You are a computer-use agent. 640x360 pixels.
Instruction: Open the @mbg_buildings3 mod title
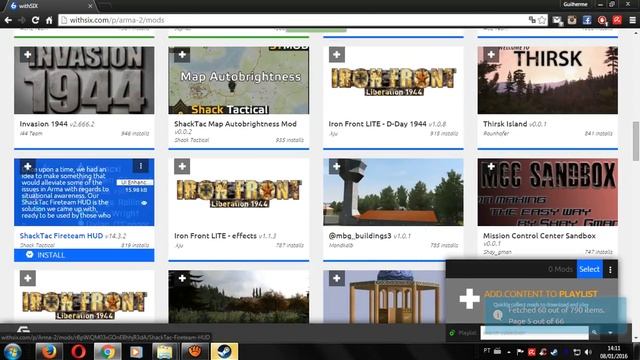coord(360,236)
